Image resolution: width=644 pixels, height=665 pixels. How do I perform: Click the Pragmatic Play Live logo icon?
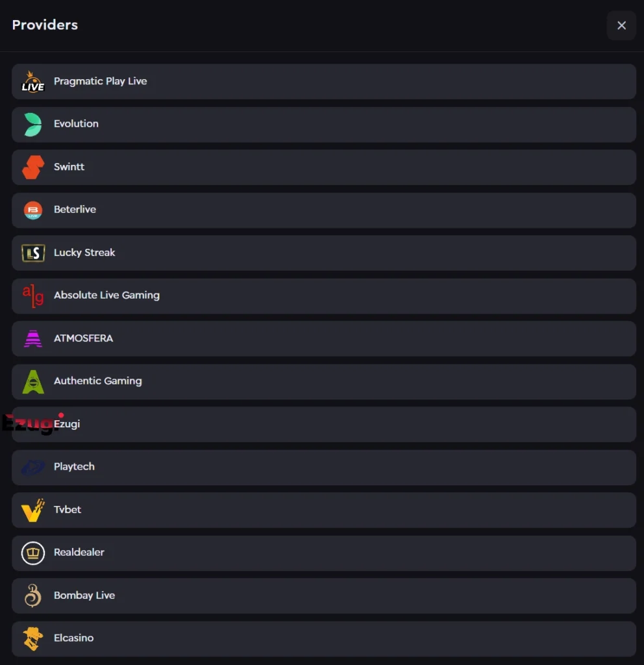pyautogui.click(x=32, y=81)
